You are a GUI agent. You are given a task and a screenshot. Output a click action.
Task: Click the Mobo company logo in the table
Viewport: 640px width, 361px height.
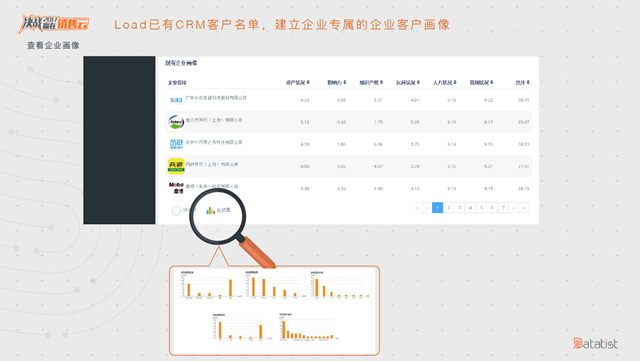pyautogui.click(x=176, y=188)
